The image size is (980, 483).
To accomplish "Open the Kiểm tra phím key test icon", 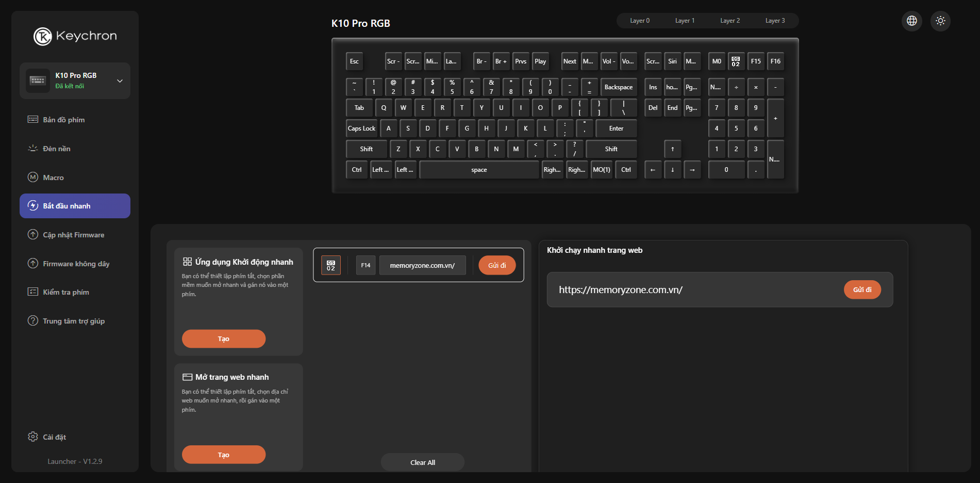I will tap(33, 292).
